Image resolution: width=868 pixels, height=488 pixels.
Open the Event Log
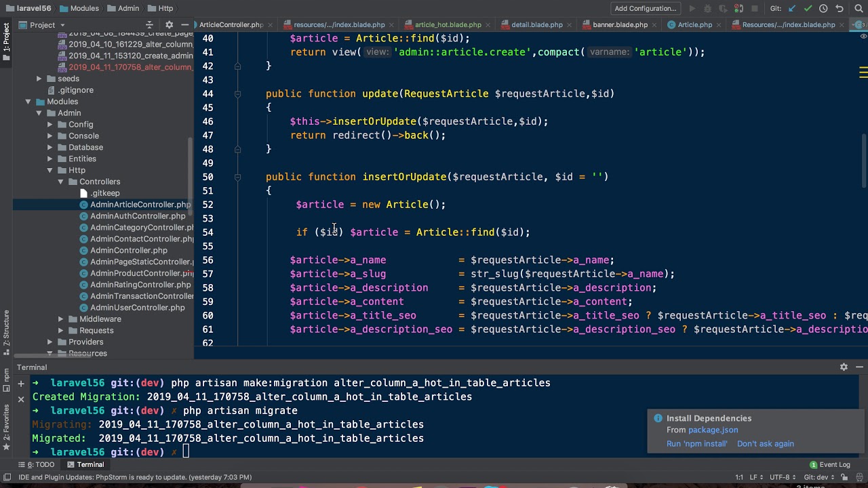click(829, 465)
